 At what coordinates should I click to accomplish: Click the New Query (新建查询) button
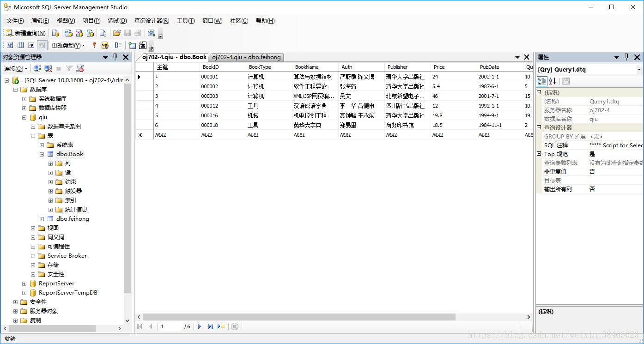point(25,33)
